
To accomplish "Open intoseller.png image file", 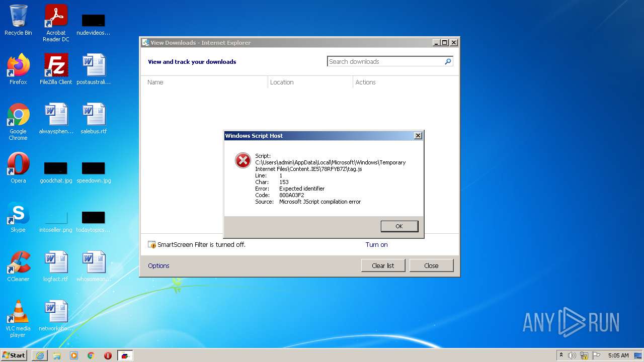I will [x=56, y=221].
